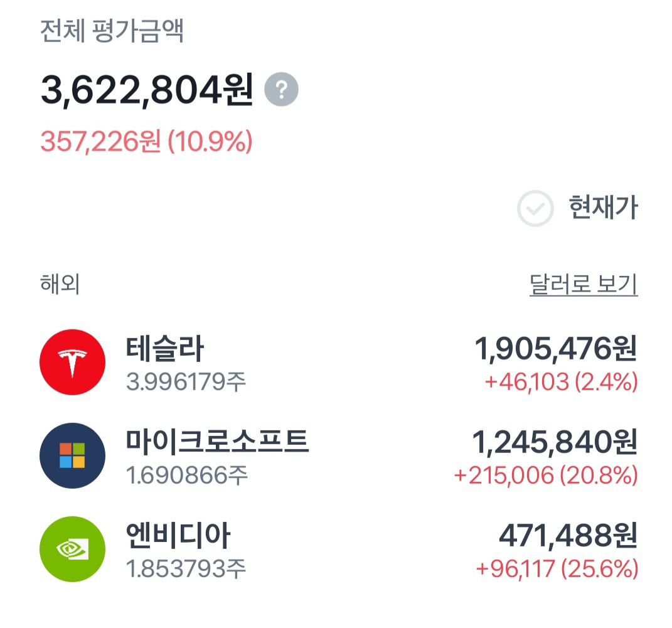Click the four-square Microsoft icon
This screenshot has height=628, width=672.
pyautogui.click(x=72, y=455)
